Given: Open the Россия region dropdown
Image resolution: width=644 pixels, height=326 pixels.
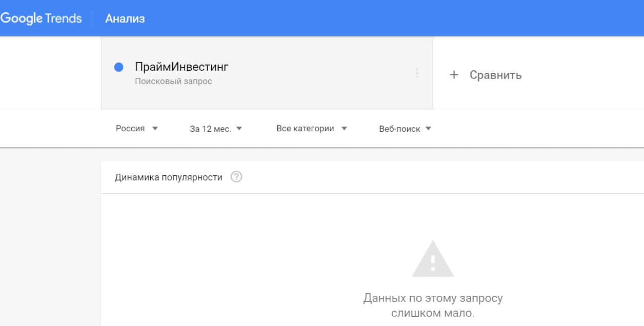Looking at the screenshot, I should point(130,129).
